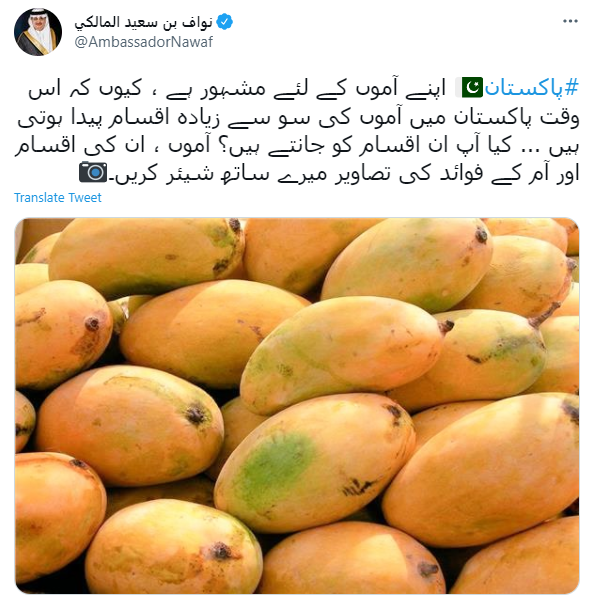The height and width of the screenshot is (597, 590).
Task: Click the top-left mango in the photo
Action: pyautogui.click(x=147, y=257)
